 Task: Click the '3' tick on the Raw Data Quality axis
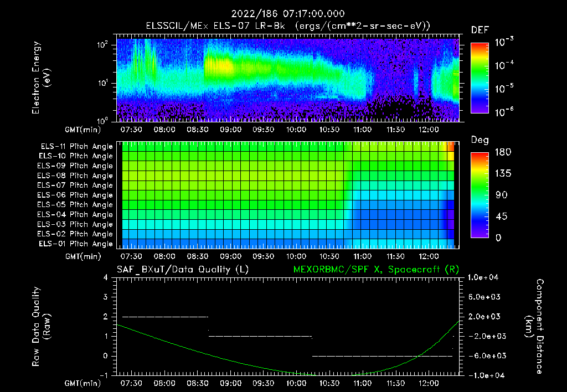106,297
